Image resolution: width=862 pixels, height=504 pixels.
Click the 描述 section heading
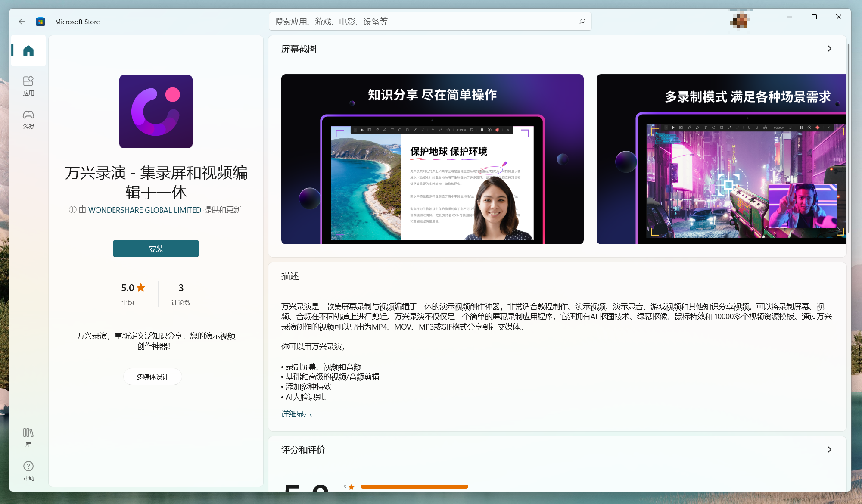[290, 276]
